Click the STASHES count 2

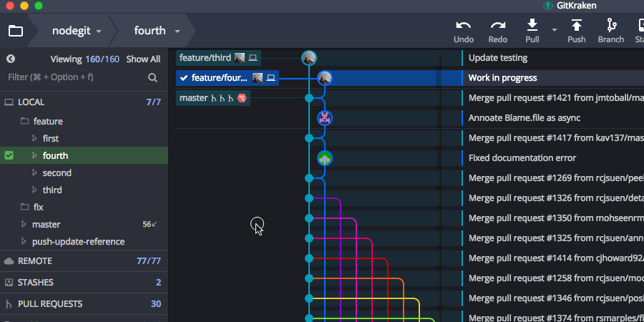[159, 282]
